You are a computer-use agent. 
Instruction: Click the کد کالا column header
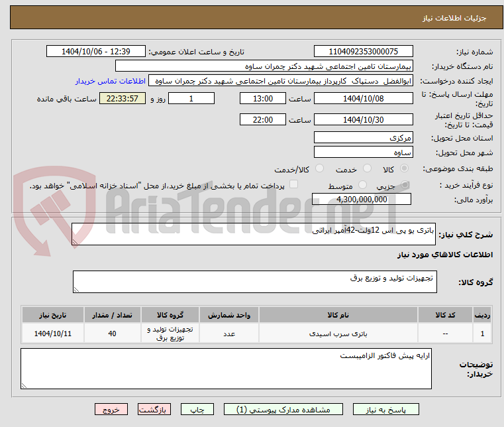445,315
